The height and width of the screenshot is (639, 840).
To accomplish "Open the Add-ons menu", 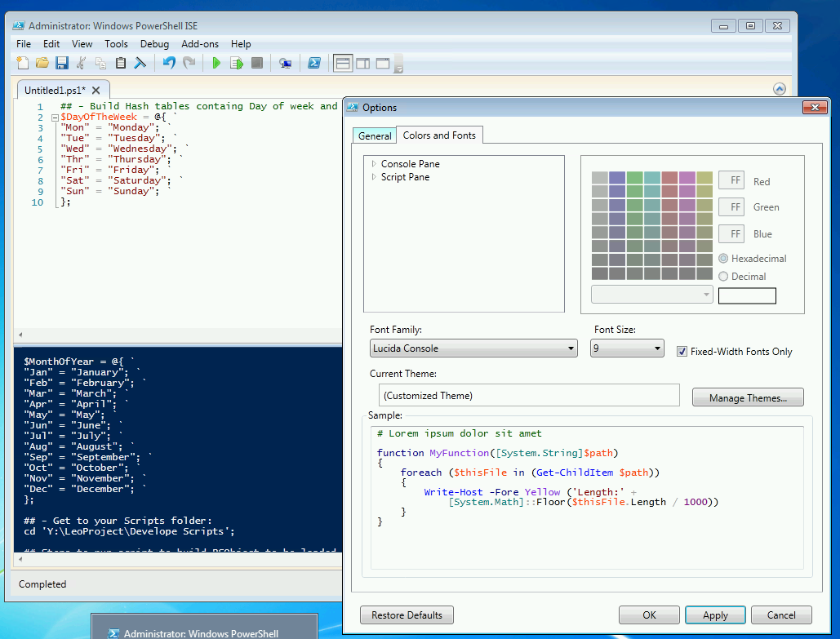I will pos(200,44).
